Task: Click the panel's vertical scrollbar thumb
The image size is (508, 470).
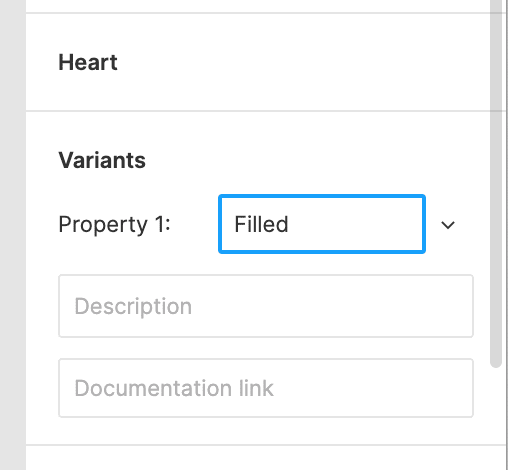Action: (496, 183)
